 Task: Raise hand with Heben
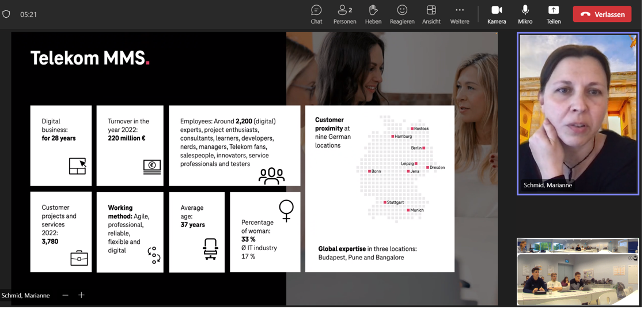(x=373, y=14)
